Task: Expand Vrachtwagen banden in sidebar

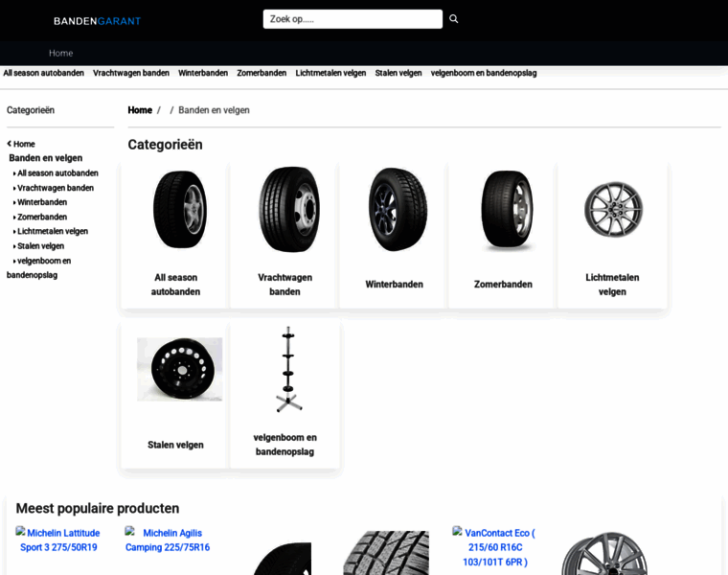Action: tap(54, 188)
